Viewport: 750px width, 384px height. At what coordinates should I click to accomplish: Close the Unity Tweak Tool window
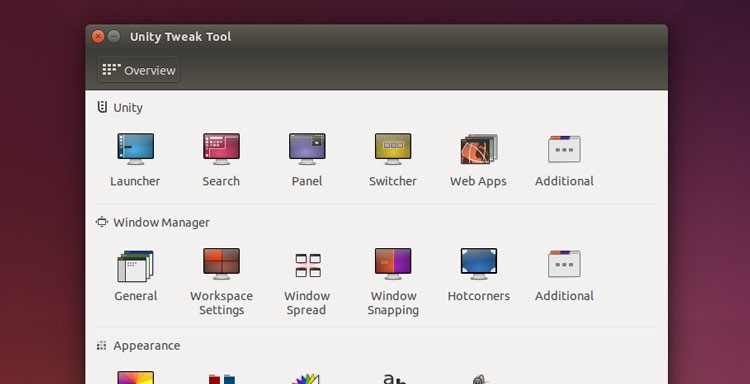[98, 36]
